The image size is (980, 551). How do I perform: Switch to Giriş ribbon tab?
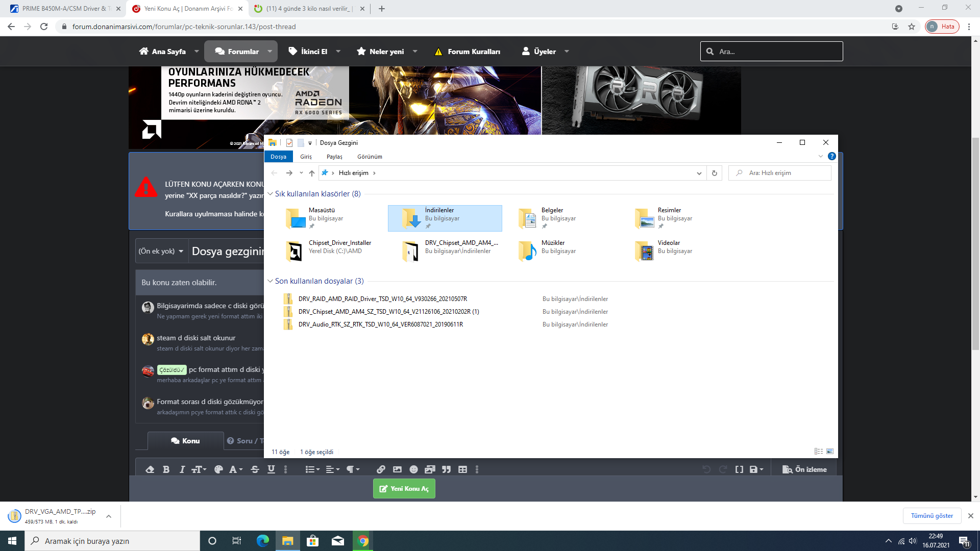[306, 157]
